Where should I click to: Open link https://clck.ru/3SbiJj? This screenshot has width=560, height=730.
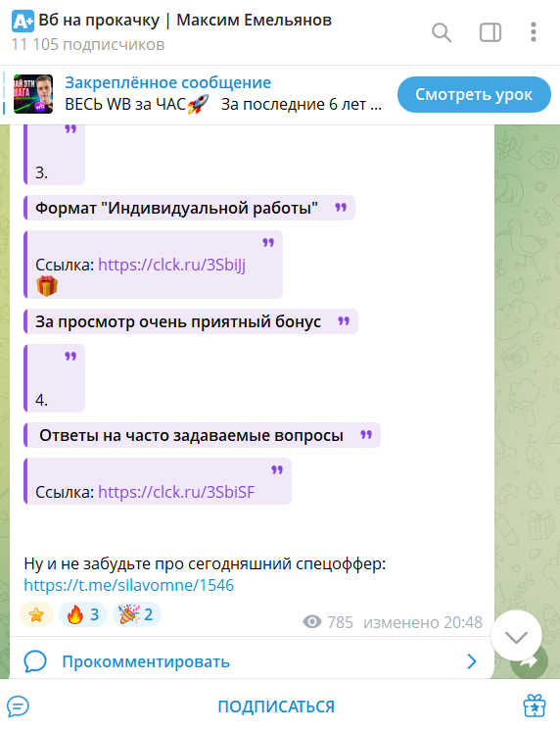pos(171,265)
